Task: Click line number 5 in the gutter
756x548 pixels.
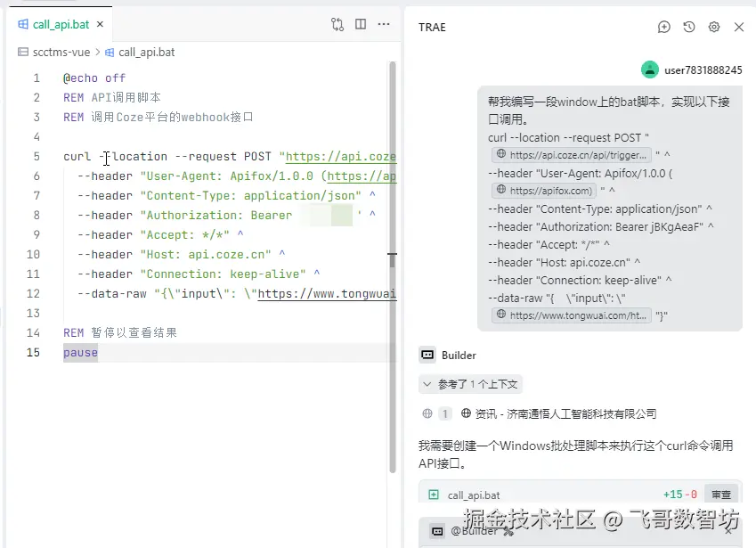Action: point(37,156)
